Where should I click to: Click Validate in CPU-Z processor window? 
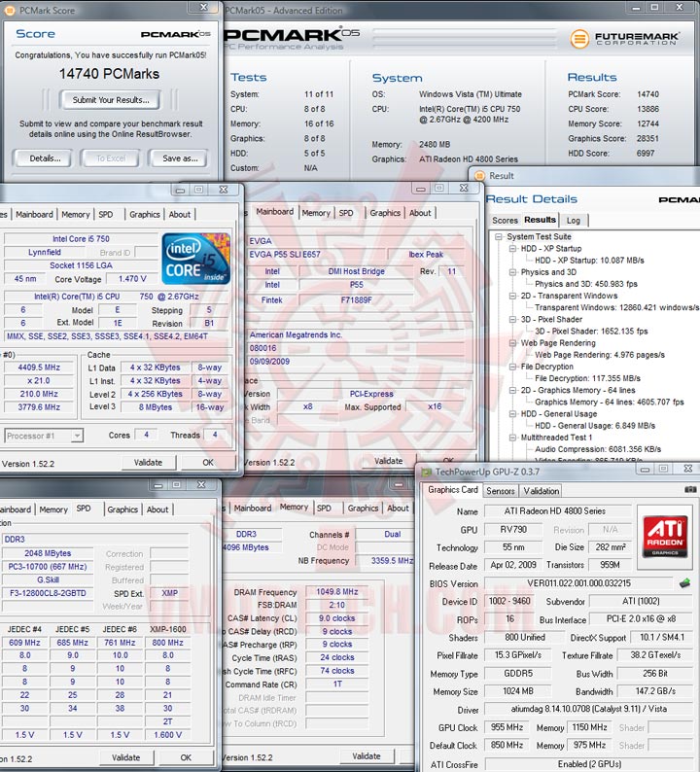(x=148, y=463)
